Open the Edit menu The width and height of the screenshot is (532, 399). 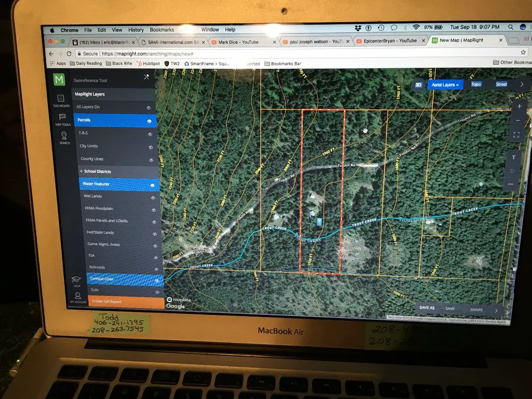pyautogui.click(x=102, y=30)
